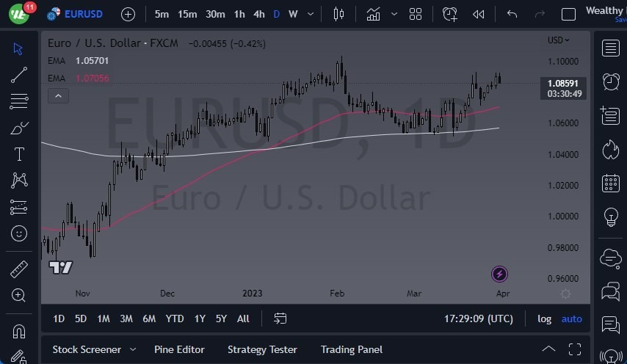Open the Strategy Tester tab
This screenshot has height=364, width=627.
click(x=262, y=349)
